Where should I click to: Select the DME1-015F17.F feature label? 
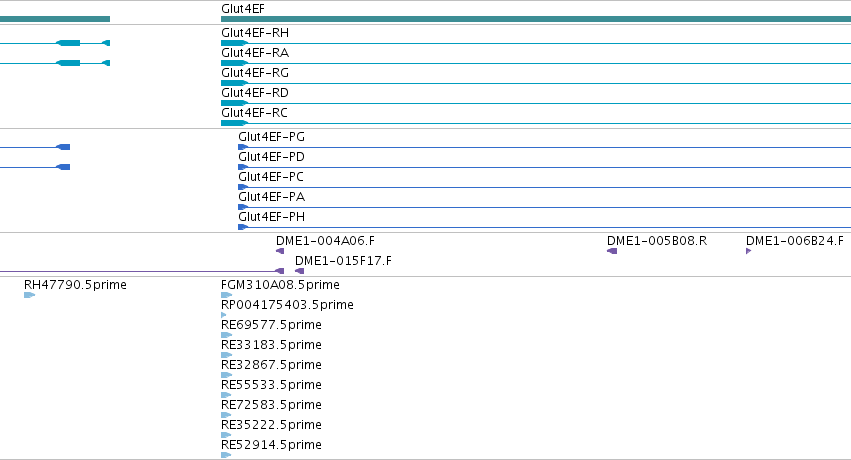343,261
